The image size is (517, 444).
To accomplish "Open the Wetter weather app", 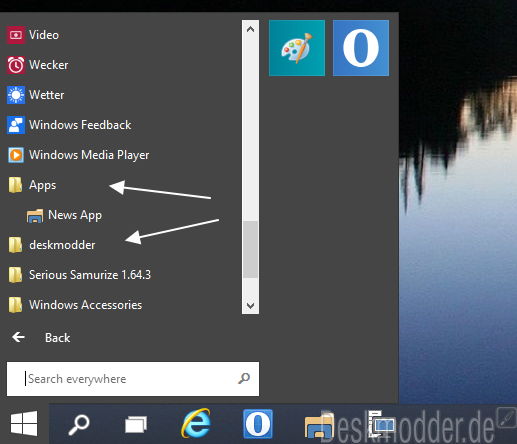I will [35, 95].
